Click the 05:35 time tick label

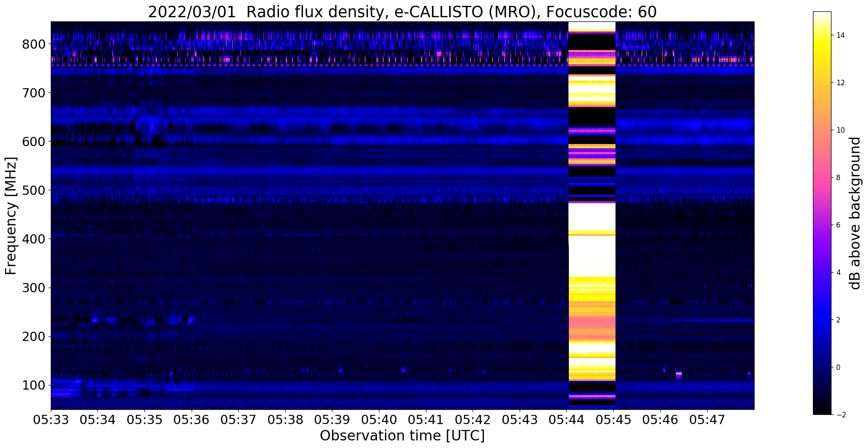[145, 419]
